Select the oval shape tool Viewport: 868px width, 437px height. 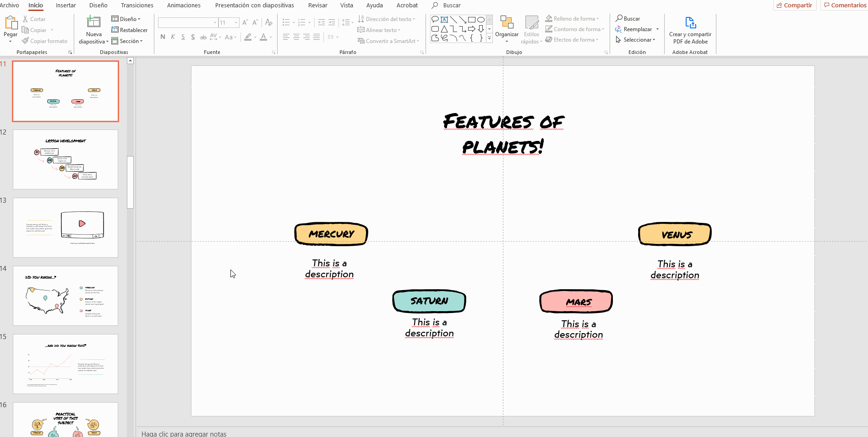pos(481,20)
